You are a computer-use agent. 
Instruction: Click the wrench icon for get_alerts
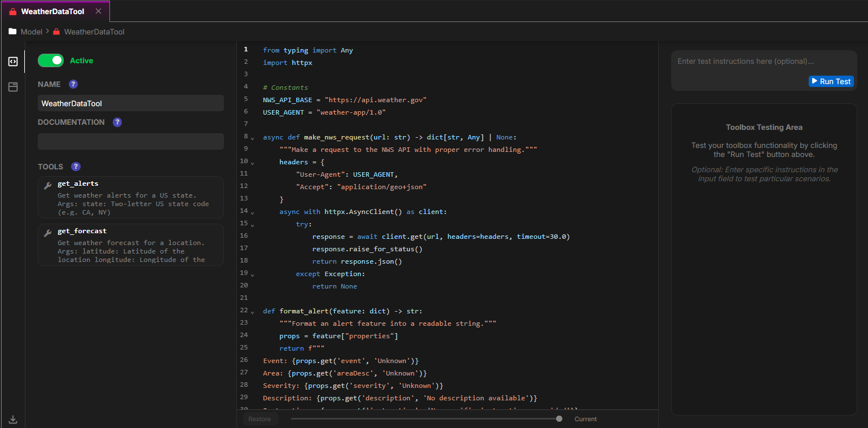click(x=48, y=185)
